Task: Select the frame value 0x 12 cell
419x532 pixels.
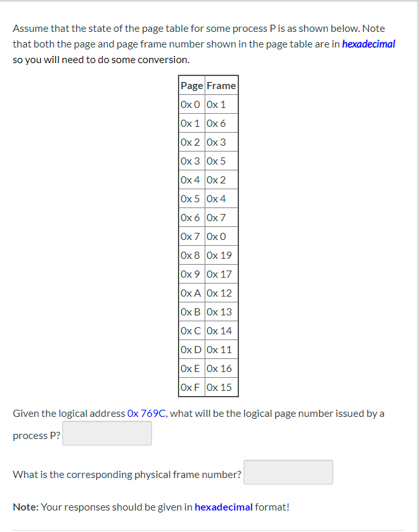Action: [220, 293]
